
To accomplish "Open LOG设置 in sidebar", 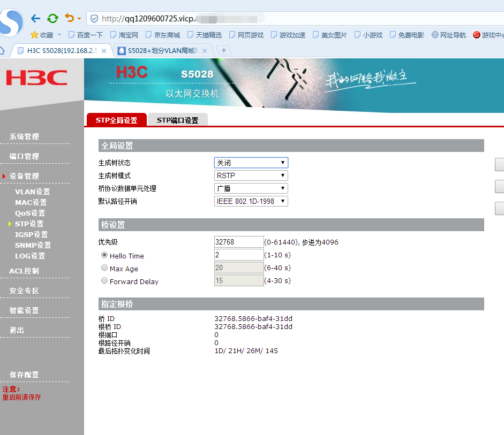I will pyautogui.click(x=30, y=256).
